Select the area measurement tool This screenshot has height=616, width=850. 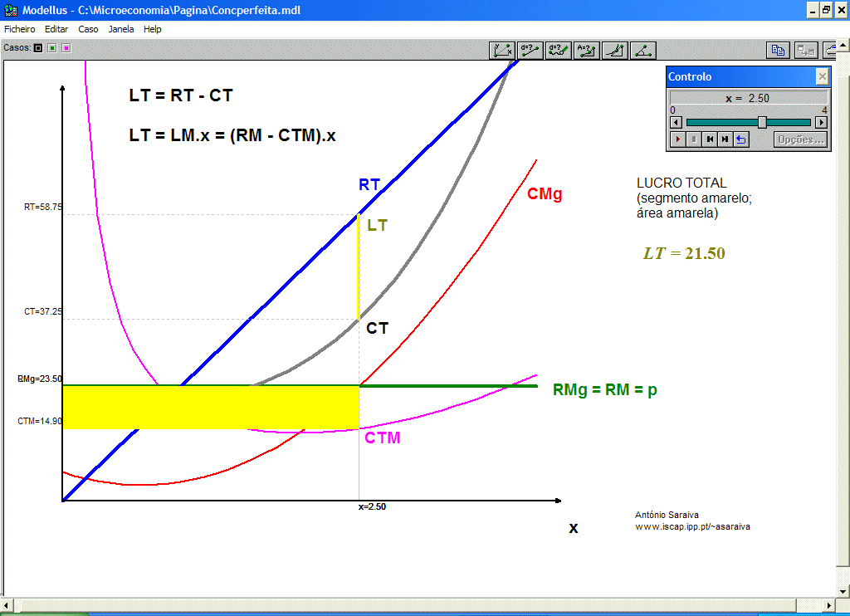point(587,50)
